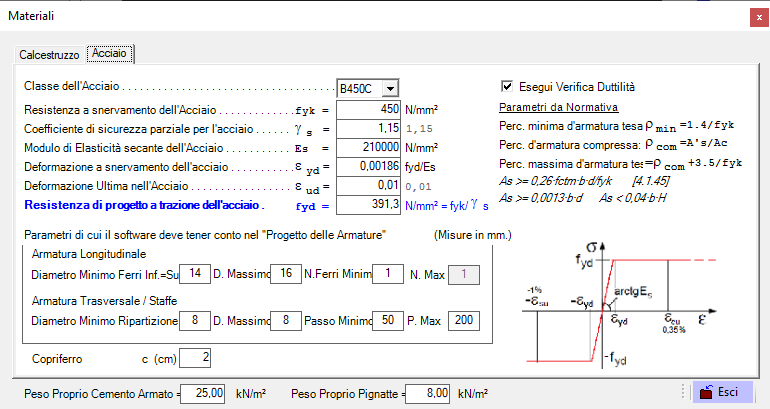Click Peso Proprio Cemento Armato field 25,00
The image size is (770, 409).
coord(202,394)
